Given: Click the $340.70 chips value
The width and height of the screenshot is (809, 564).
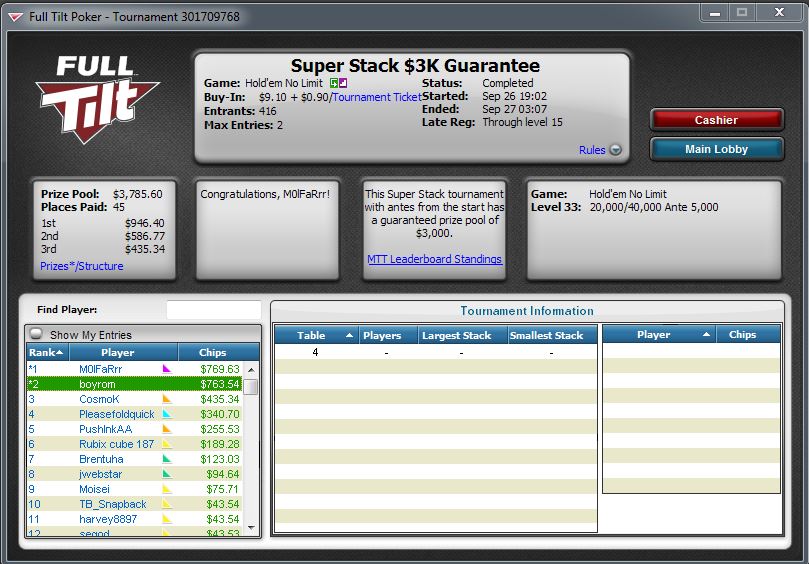Looking at the screenshot, I should pyautogui.click(x=220, y=414).
